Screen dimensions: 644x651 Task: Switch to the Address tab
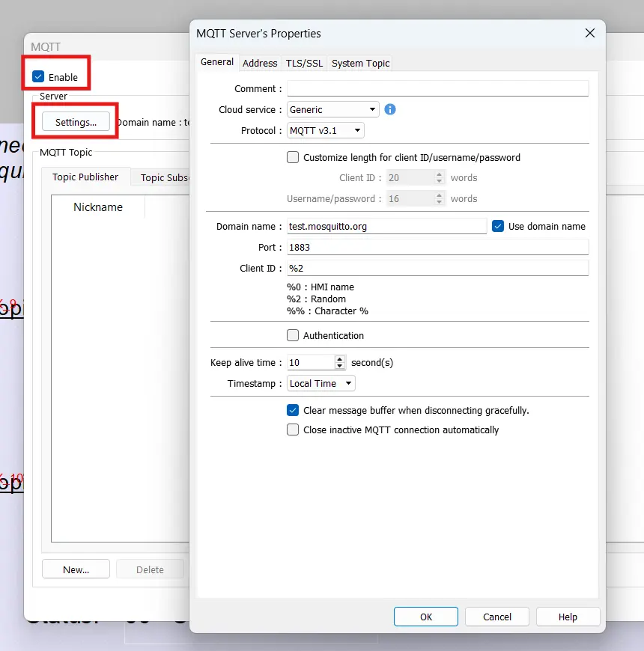(x=259, y=63)
